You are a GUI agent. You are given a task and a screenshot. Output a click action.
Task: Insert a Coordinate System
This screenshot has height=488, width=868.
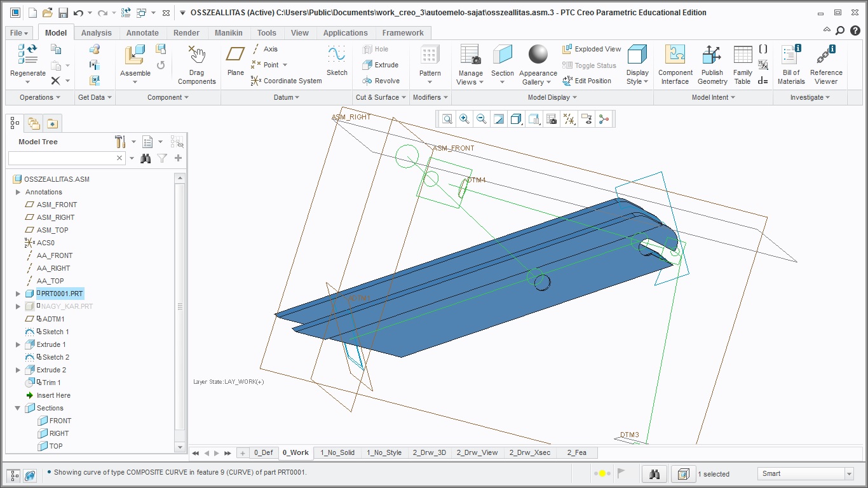[287, 81]
